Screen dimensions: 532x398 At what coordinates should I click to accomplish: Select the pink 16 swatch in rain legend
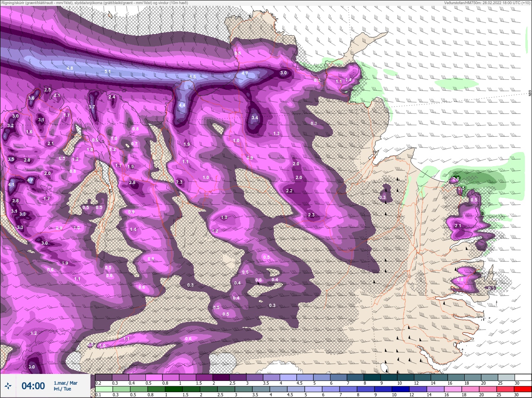(454, 389)
